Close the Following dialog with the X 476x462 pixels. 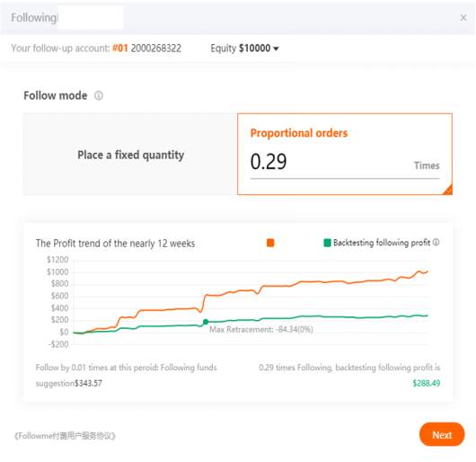click(463, 18)
